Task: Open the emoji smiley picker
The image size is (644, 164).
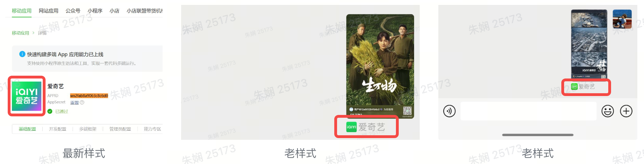Action: tap(608, 111)
